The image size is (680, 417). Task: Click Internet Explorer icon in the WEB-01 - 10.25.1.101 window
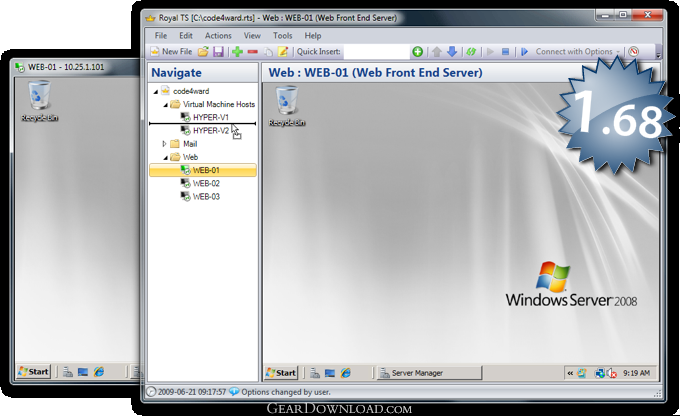tap(99, 371)
